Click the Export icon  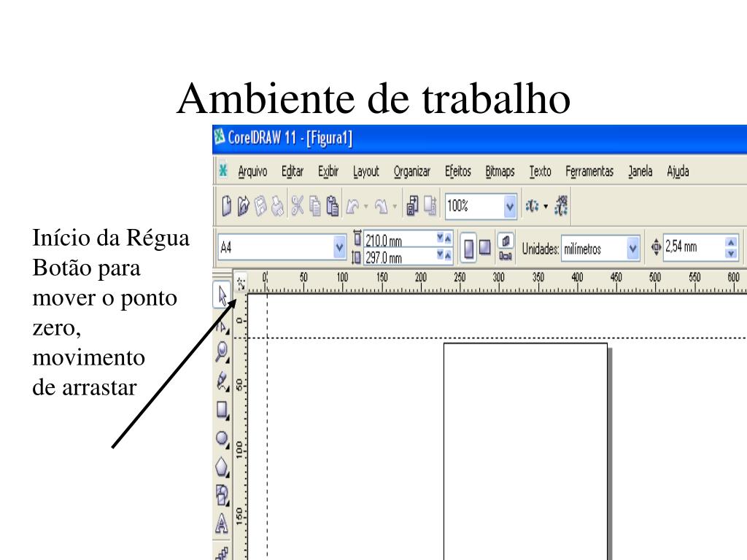point(430,206)
